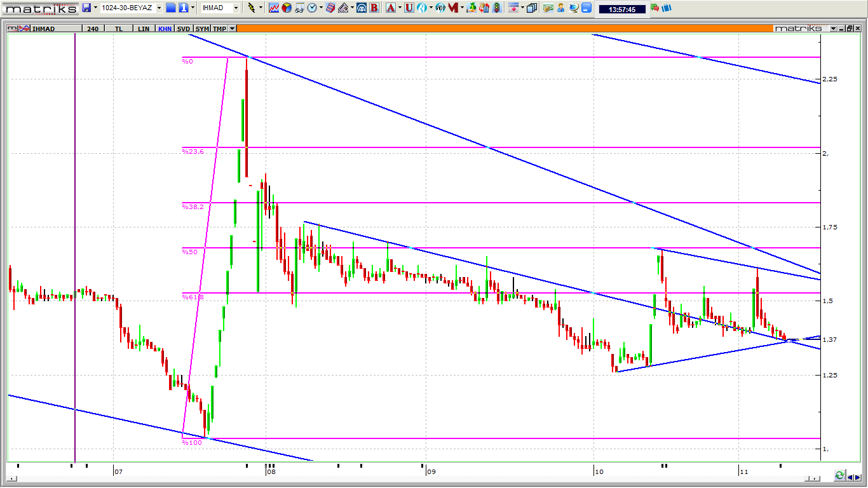Click the traffic light icon
The height and width of the screenshot is (488, 868).
496,8
